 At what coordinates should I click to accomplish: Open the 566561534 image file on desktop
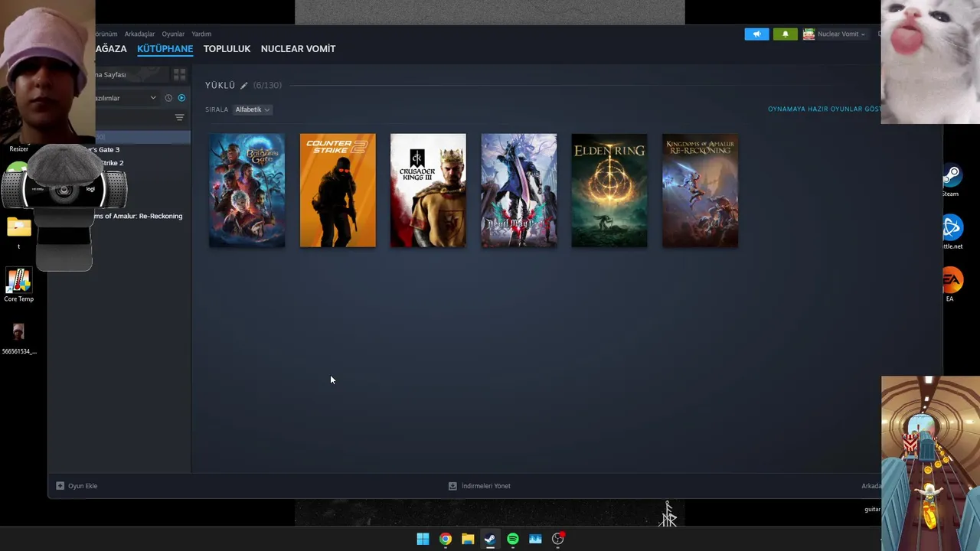pyautogui.click(x=18, y=337)
